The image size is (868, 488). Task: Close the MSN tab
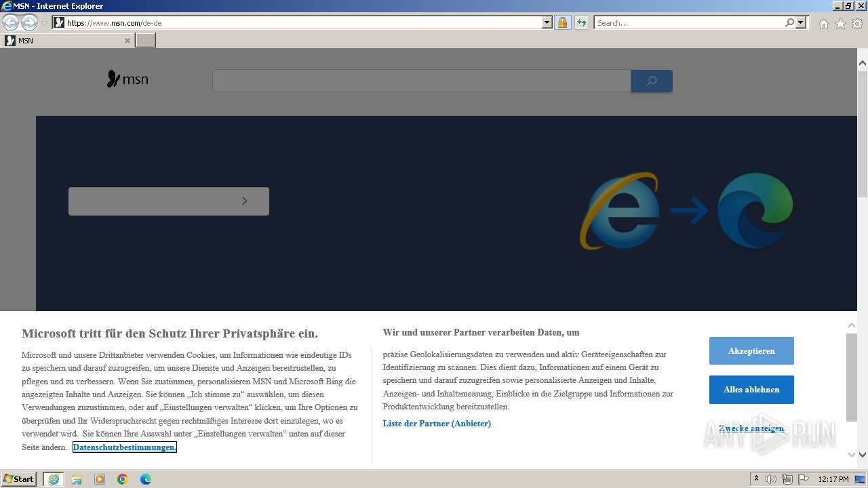[127, 41]
